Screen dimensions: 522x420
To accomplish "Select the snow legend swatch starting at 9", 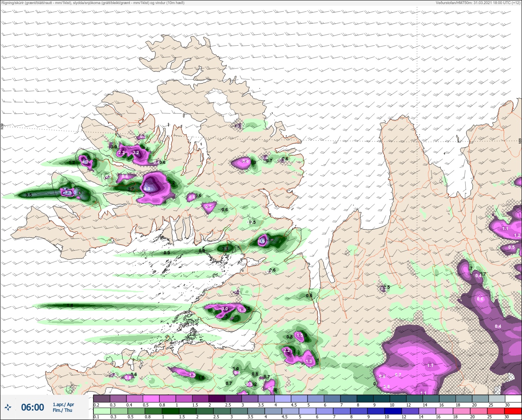I will pos(382,398).
